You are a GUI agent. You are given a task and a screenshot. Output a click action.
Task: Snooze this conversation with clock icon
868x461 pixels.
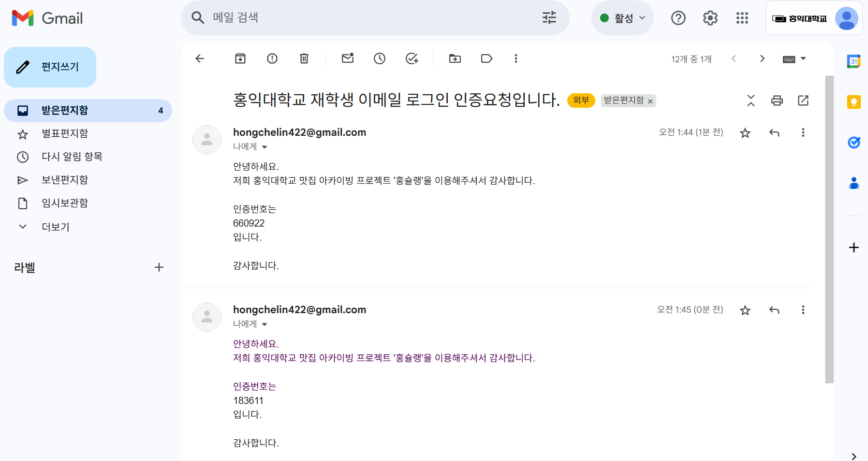[380, 58]
